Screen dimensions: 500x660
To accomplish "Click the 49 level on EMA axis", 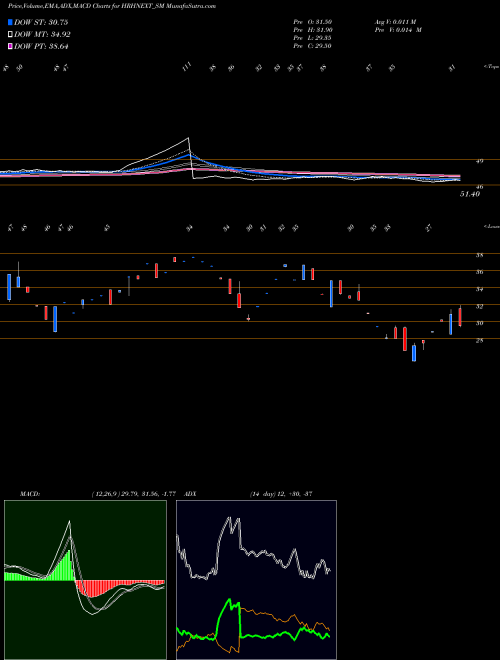I will tap(480, 160).
